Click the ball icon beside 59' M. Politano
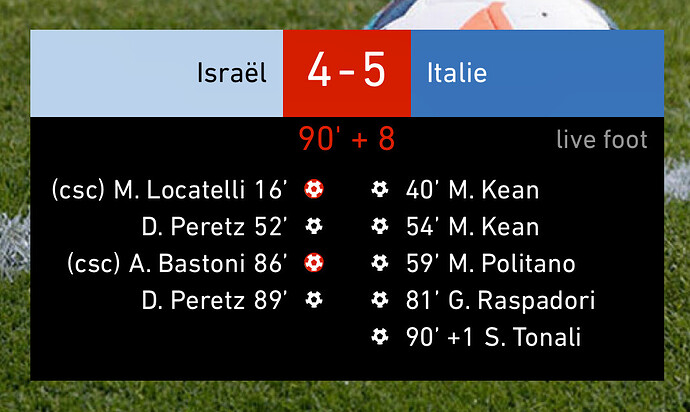The width and height of the screenshot is (690, 412). pyautogui.click(x=379, y=263)
